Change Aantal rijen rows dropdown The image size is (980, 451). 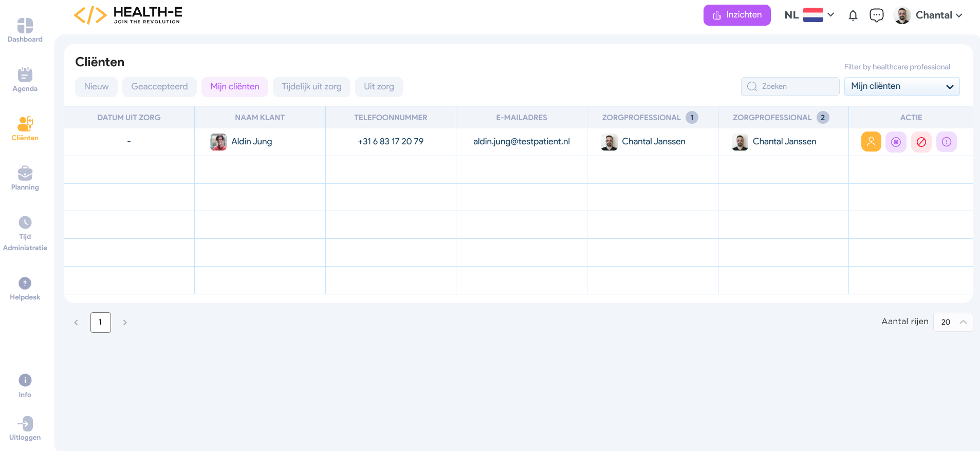pyautogui.click(x=953, y=322)
